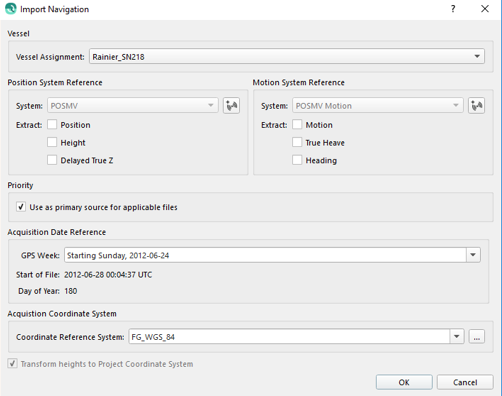This screenshot has height=396, width=502.
Task: Check the Heading extract box
Action: pos(297,160)
